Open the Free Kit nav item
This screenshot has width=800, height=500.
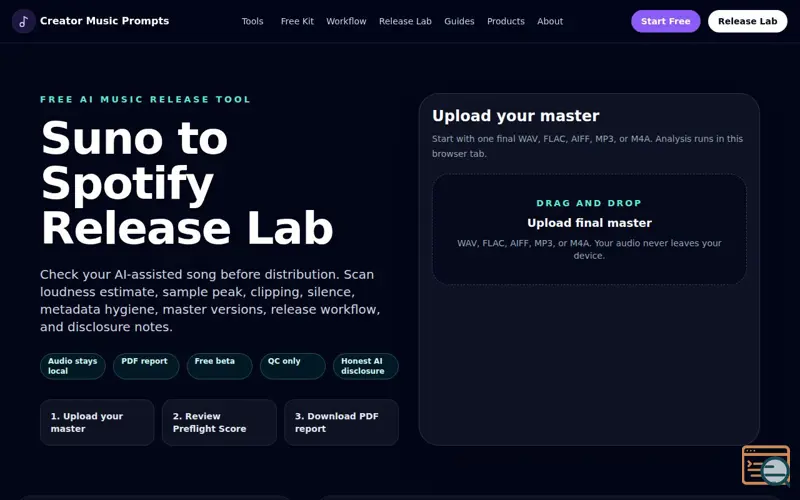click(297, 21)
